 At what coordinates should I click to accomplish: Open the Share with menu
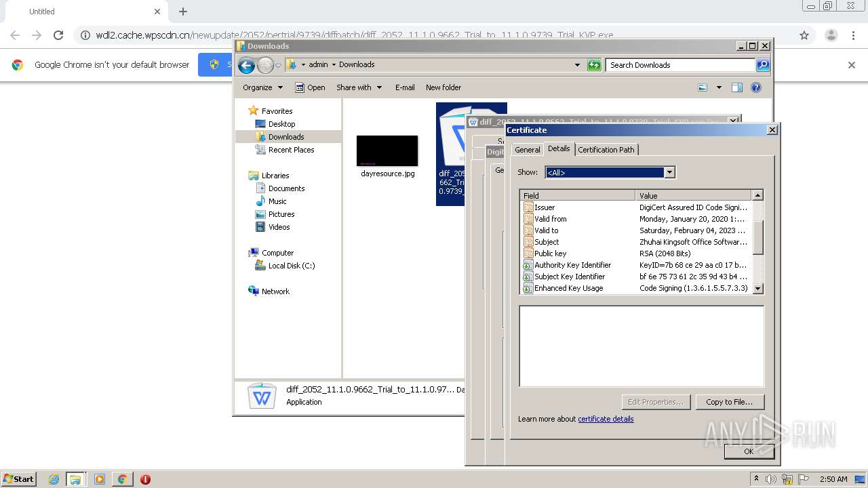359,87
